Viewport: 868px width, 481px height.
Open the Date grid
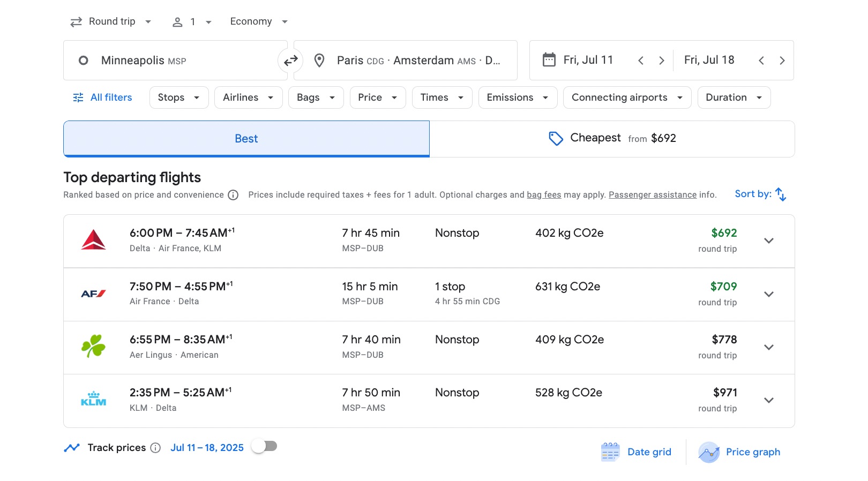[637, 452]
